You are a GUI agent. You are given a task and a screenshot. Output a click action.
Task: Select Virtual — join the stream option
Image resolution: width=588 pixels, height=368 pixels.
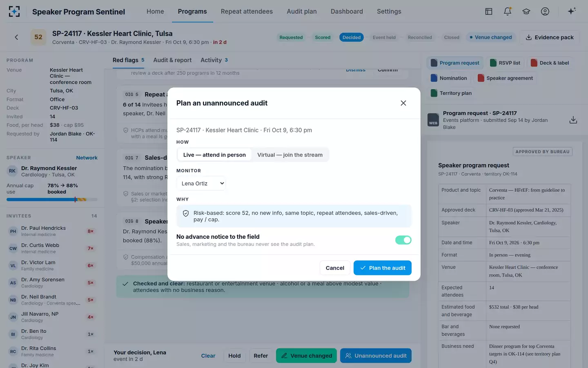[290, 155]
